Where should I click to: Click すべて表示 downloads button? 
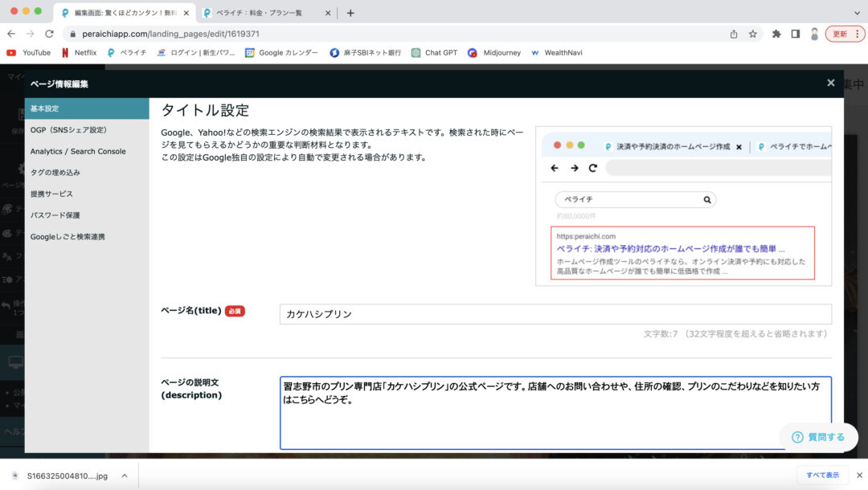[x=822, y=475]
